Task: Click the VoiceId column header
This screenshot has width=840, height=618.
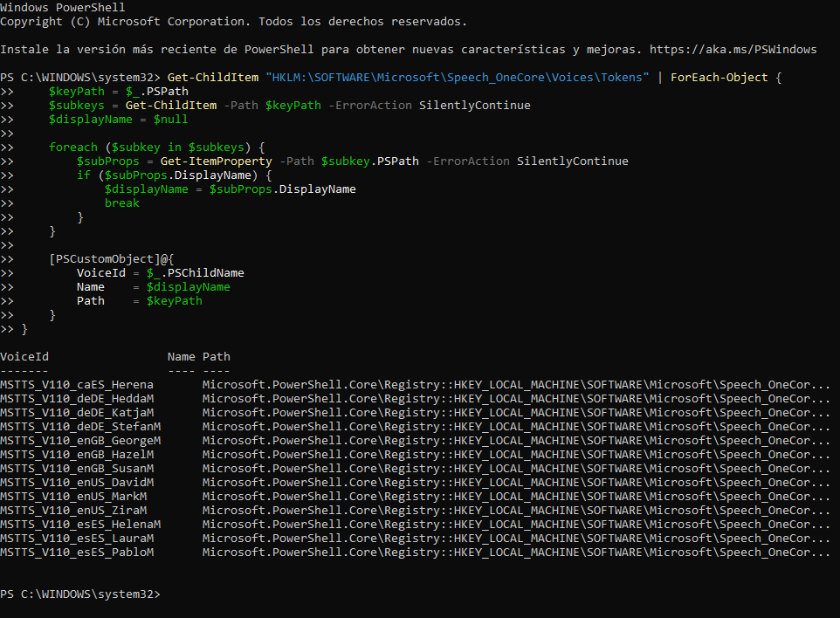Action: 24,357
